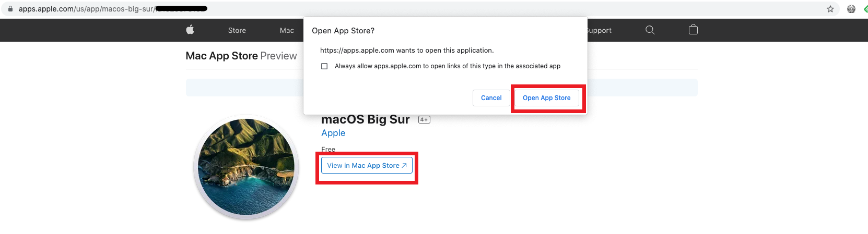Click the 4+ age rating badge
The height and width of the screenshot is (234, 868).
tap(424, 120)
